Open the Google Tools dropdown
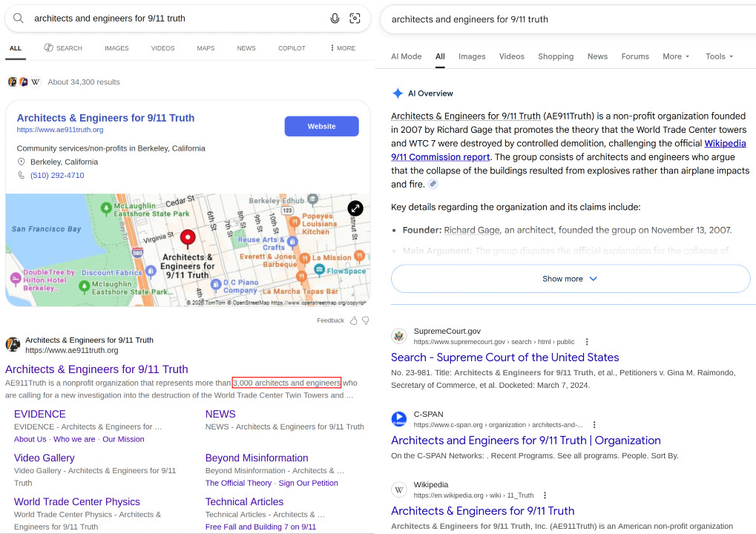The height and width of the screenshot is (534, 756). tap(720, 56)
